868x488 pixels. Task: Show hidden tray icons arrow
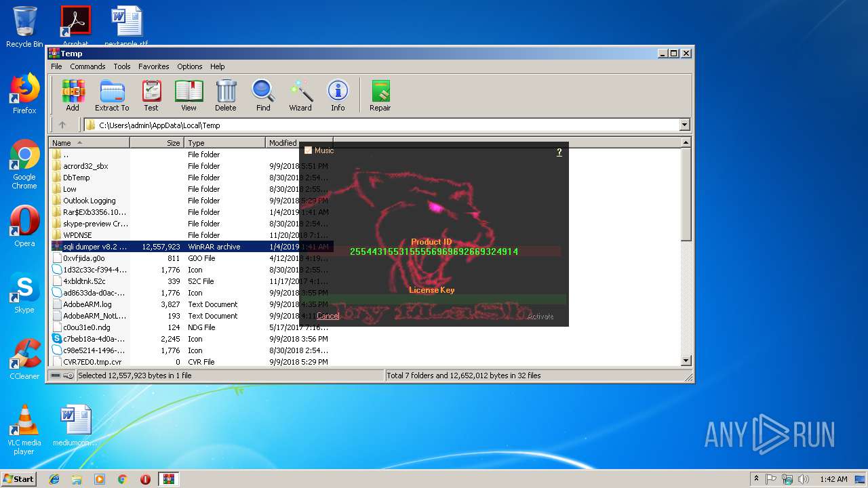point(756,479)
